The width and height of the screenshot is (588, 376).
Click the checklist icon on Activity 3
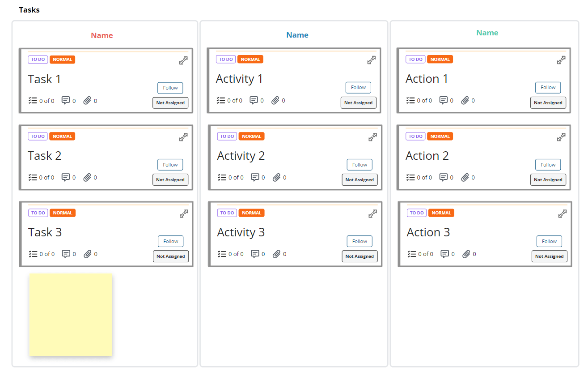221,254
